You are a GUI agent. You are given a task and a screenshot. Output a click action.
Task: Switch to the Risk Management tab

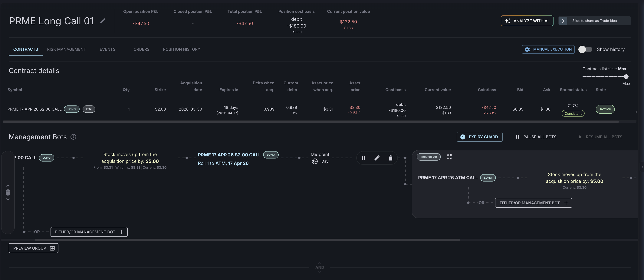(67, 49)
